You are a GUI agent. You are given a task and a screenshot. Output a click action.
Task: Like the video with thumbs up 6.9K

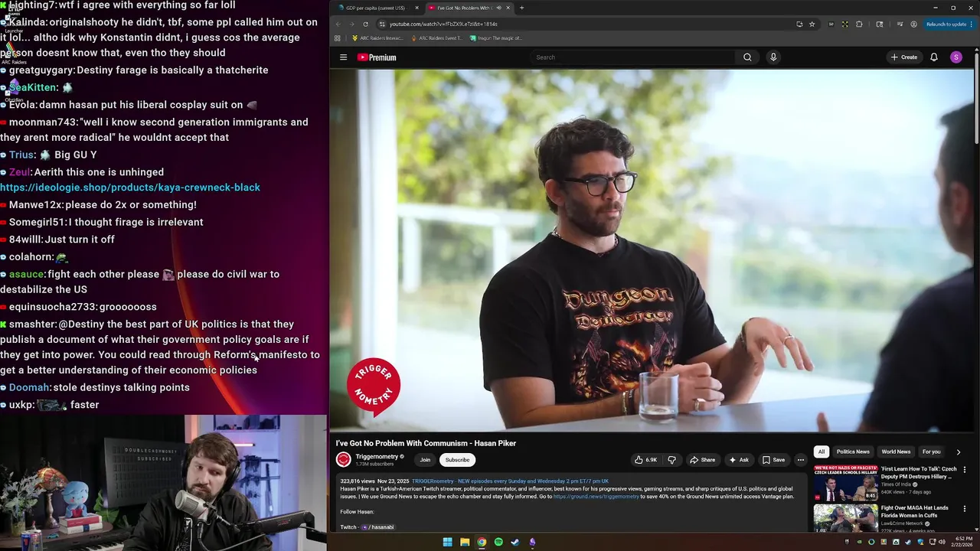pyautogui.click(x=645, y=460)
